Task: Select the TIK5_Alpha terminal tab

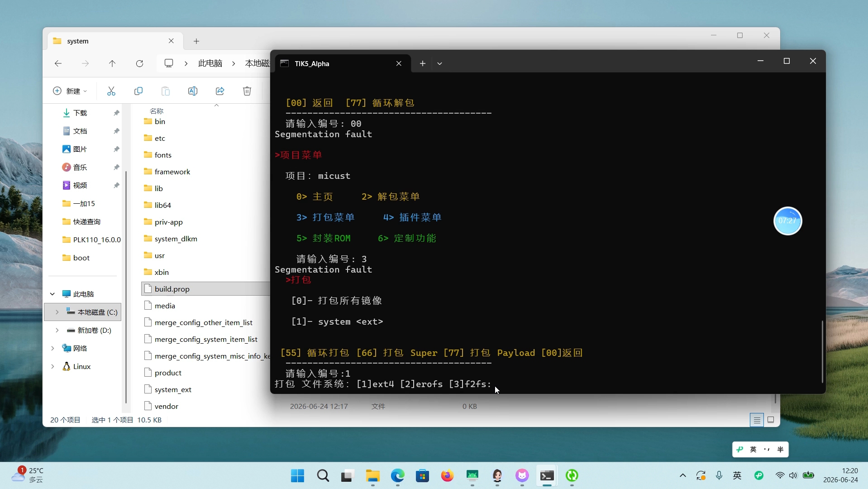Action: [x=342, y=63]
